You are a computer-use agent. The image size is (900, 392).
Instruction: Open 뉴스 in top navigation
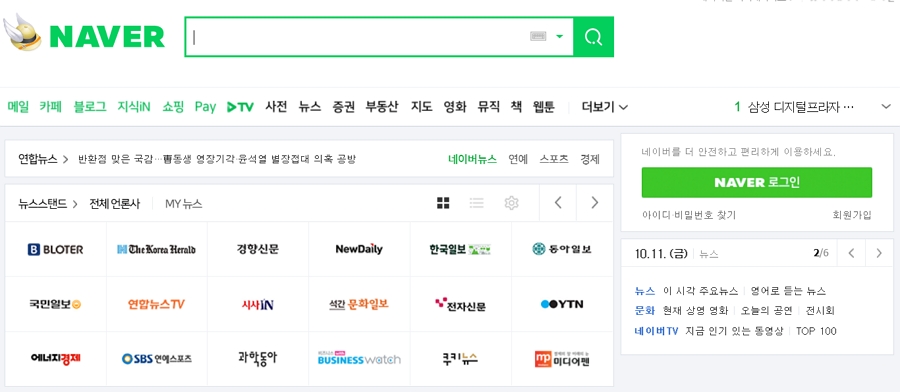[x=310, y=107]
